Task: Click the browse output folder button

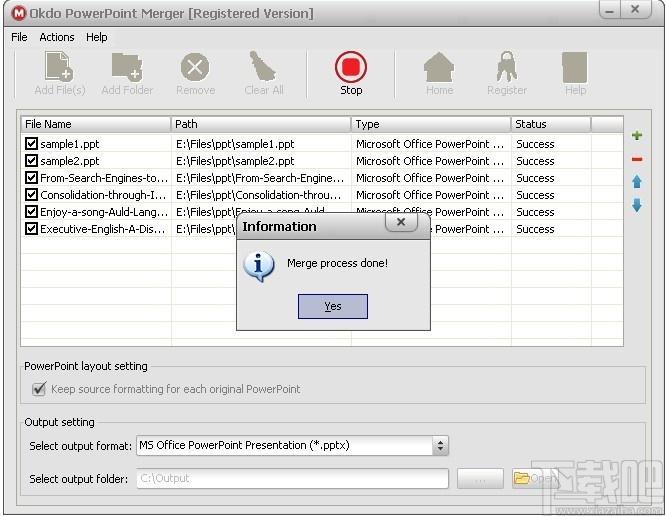Action: coord(480,479)
